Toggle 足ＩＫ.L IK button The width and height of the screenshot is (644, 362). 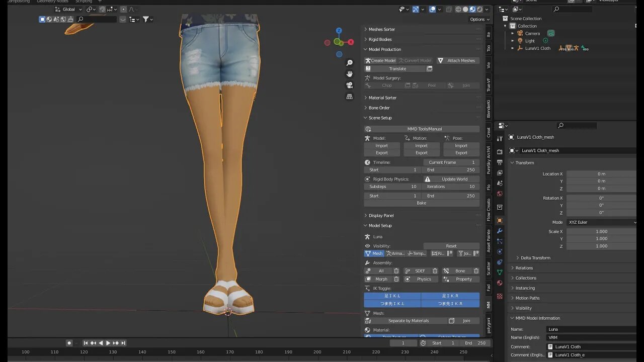[392, 296]
